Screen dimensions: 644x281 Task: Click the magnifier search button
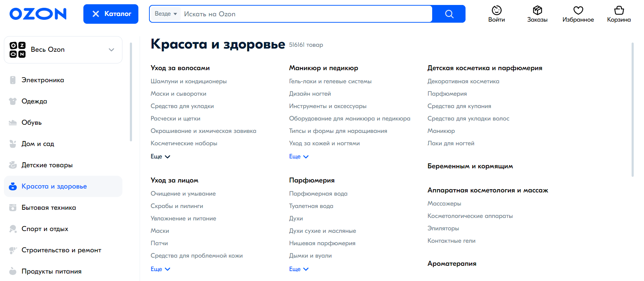449,14
